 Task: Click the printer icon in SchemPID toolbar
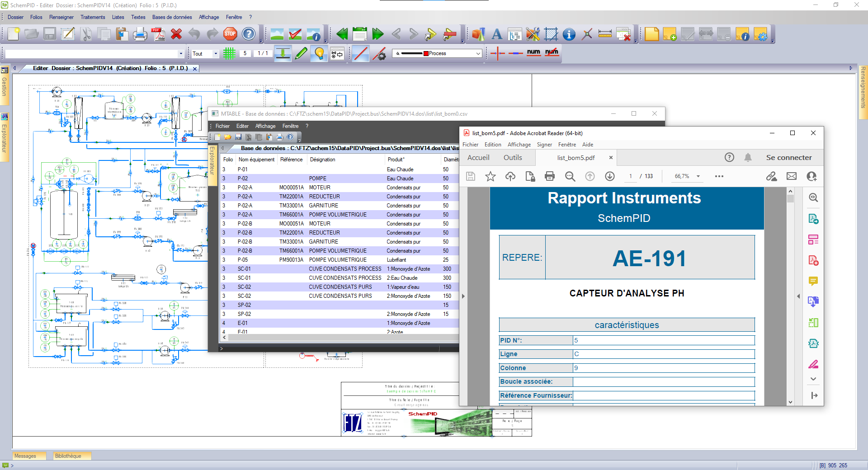(140, 34)
